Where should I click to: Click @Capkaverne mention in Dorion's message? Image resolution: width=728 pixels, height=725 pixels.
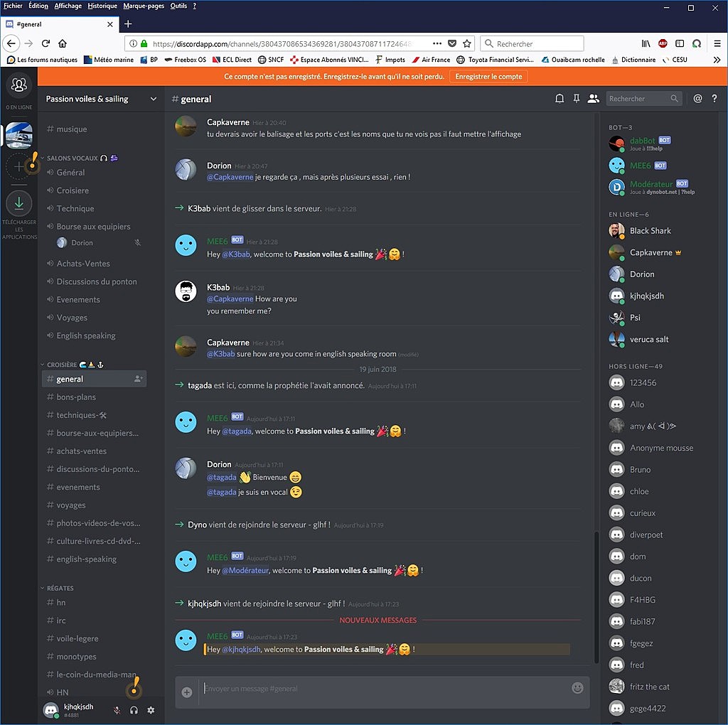point(230,177)
